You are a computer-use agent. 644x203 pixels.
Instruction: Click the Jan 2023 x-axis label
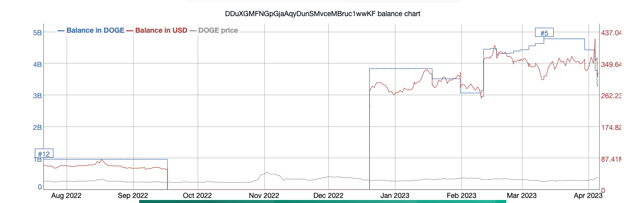pos(394,195)
